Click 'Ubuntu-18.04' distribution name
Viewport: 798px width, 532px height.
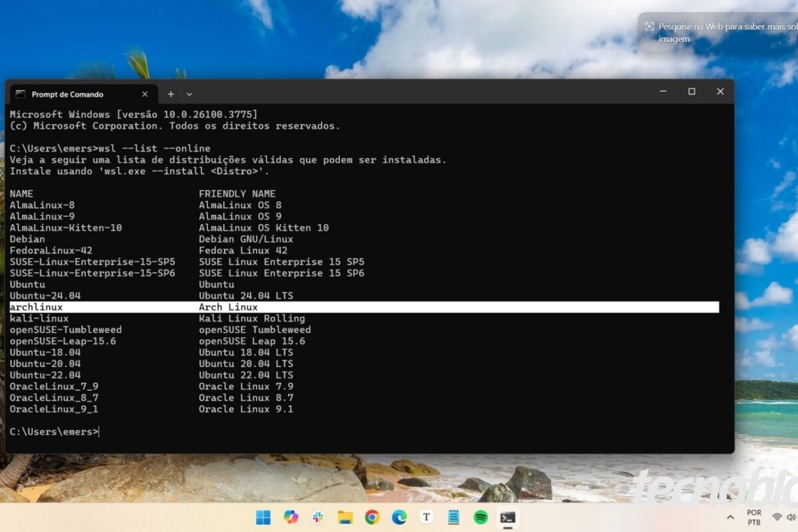[45, 352]
